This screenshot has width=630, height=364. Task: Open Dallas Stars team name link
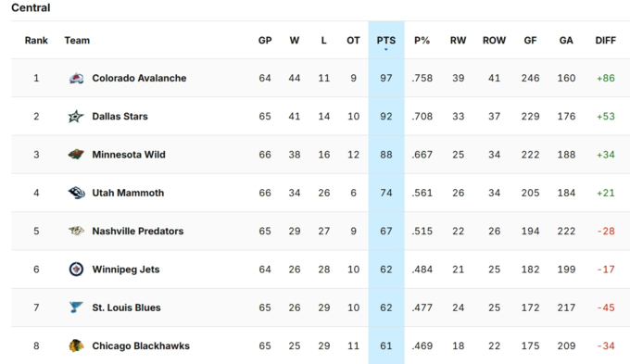[120, 116]
